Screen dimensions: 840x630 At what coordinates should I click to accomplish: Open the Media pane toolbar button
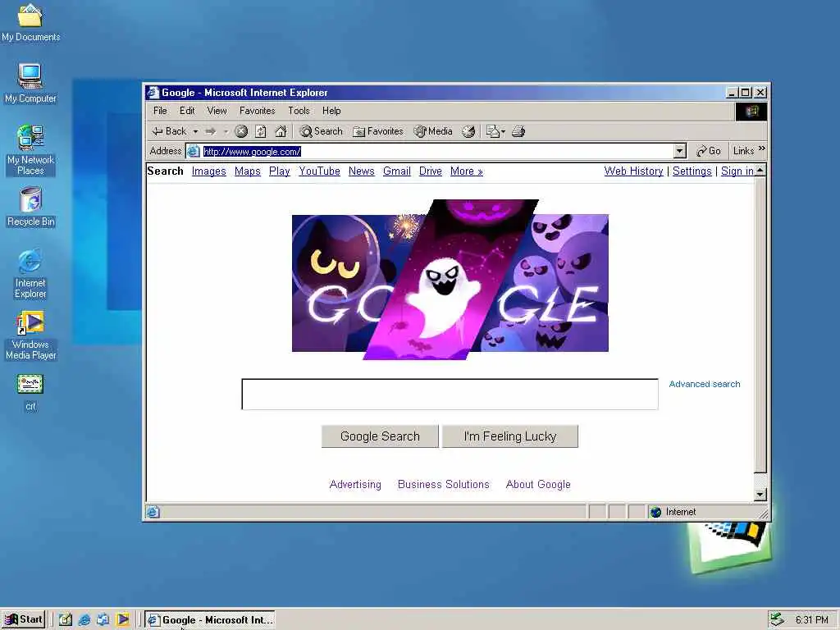[x=433, y=131]
